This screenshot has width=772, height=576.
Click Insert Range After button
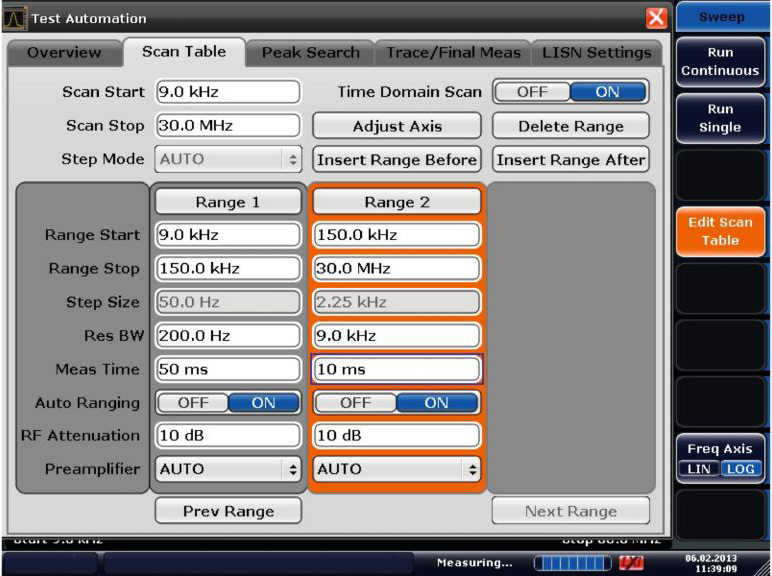tap(570, 159)
